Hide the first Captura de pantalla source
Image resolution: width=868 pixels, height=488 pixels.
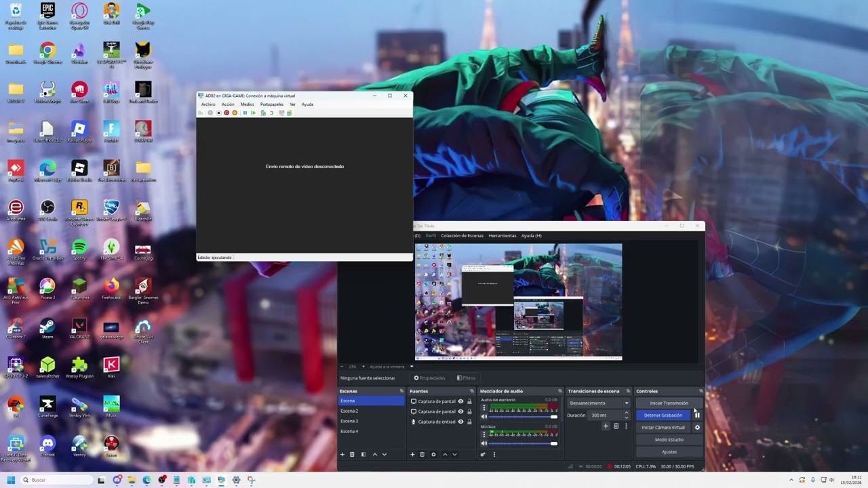(460, 401)
